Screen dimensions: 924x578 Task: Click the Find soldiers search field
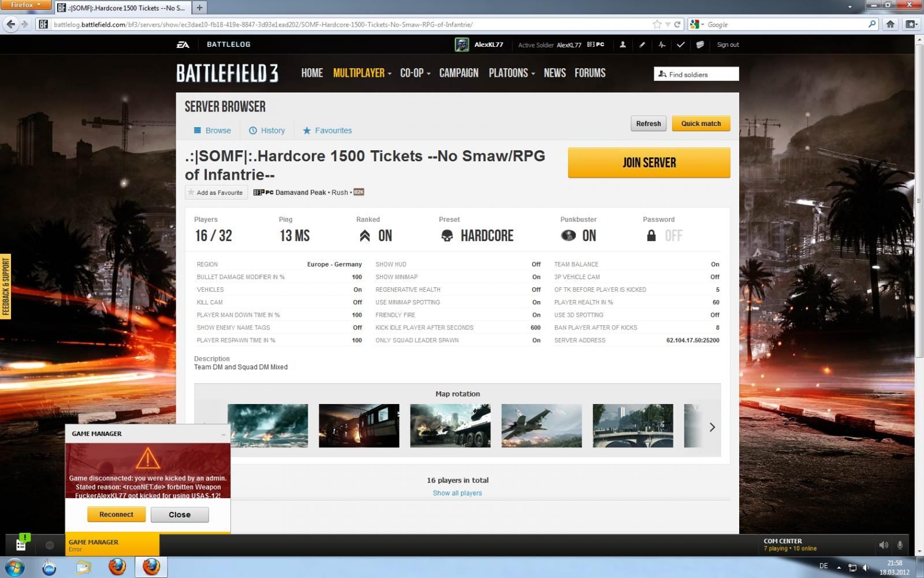pyautogui.click(x=696, y=74)
